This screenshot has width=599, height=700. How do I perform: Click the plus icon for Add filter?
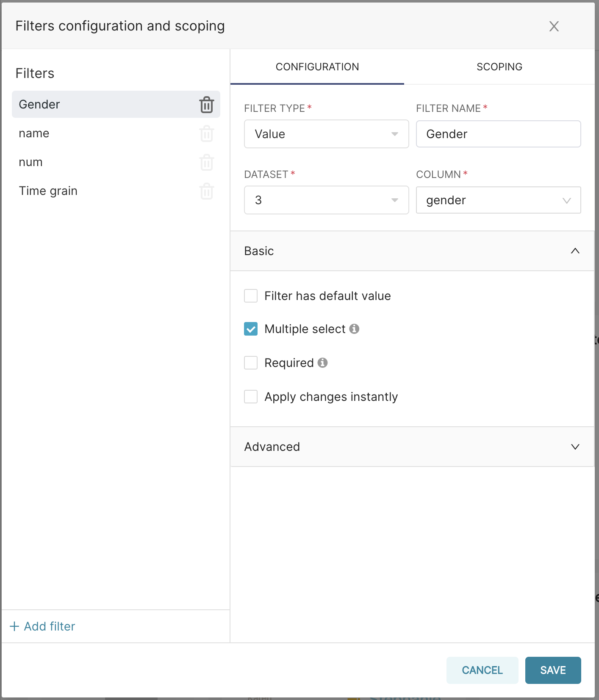14,626
